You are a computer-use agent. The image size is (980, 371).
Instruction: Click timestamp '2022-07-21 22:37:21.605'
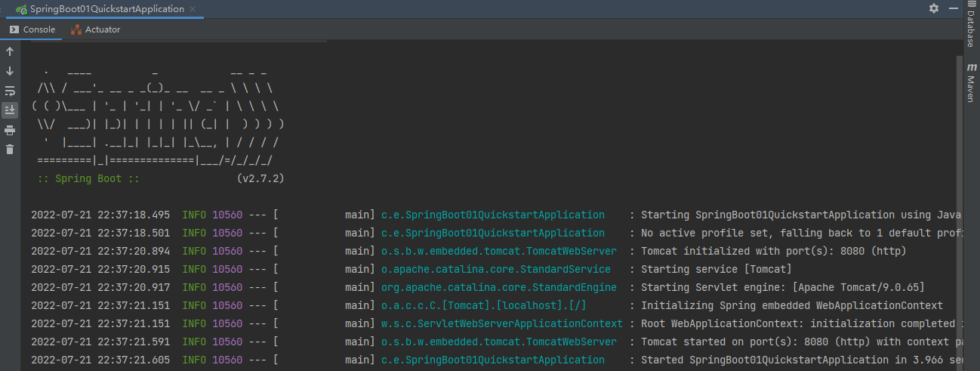tap(100, 360)
